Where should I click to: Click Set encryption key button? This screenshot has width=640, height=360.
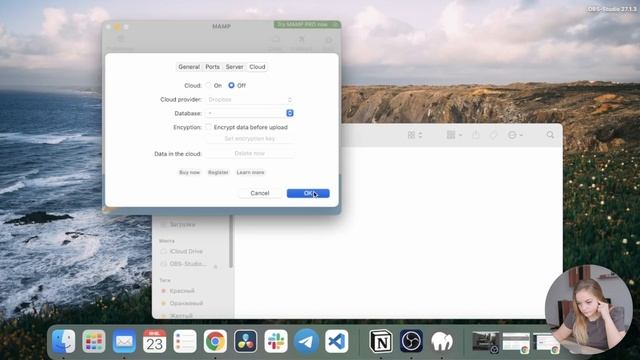point(250,139)
